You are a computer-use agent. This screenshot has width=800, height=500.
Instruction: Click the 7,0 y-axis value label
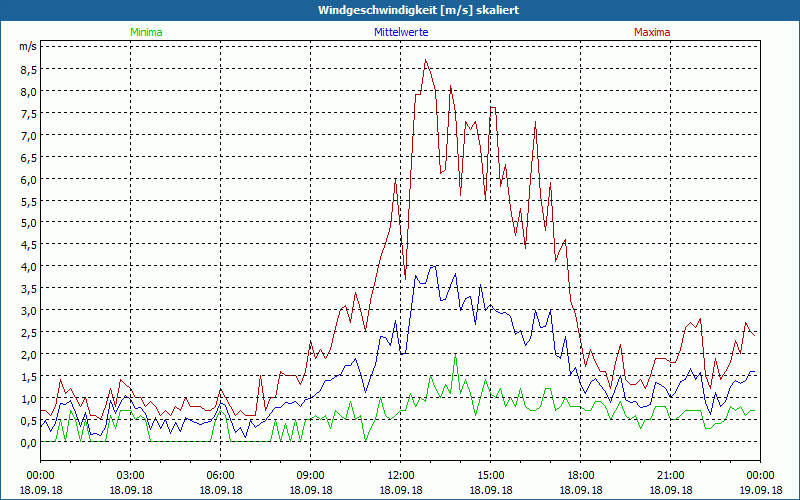click(27, 135)
